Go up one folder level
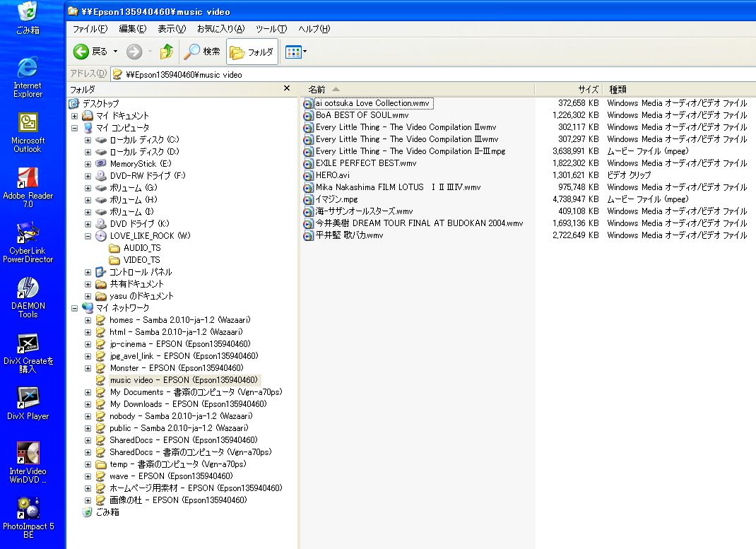The height and width of the screenshot is (549, 756). pyautogui.click(x=167, y=51)
